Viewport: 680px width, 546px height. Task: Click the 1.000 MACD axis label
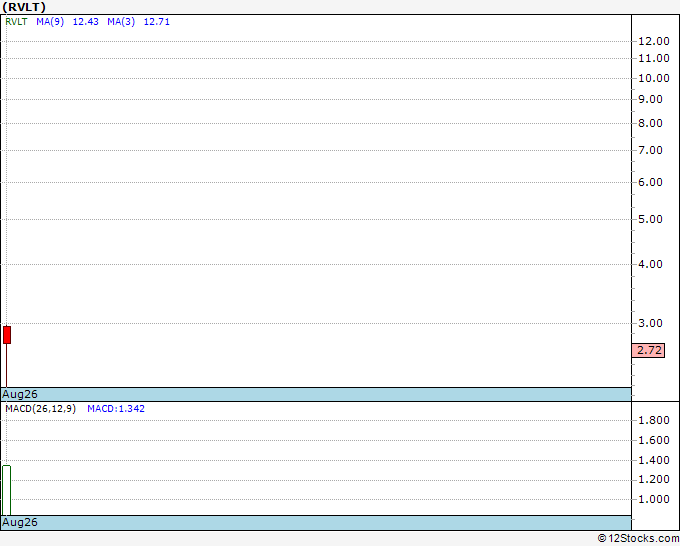[654, 499]
